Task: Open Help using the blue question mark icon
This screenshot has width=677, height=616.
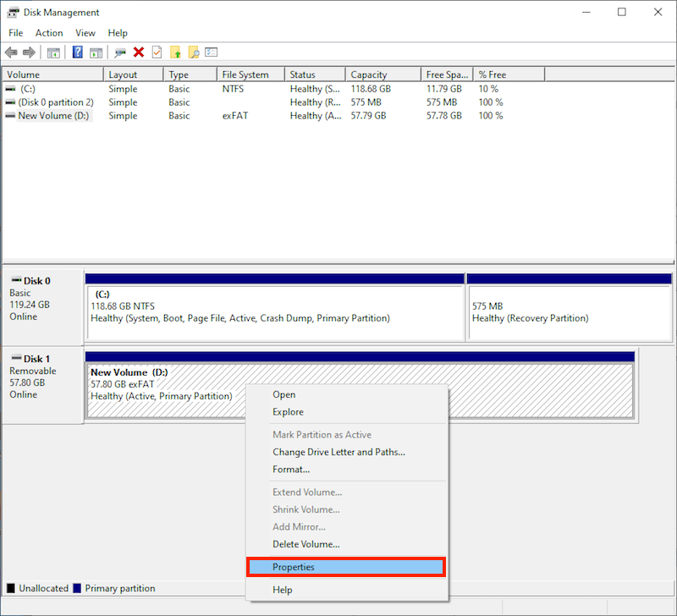Action: [x=77, y=52]
